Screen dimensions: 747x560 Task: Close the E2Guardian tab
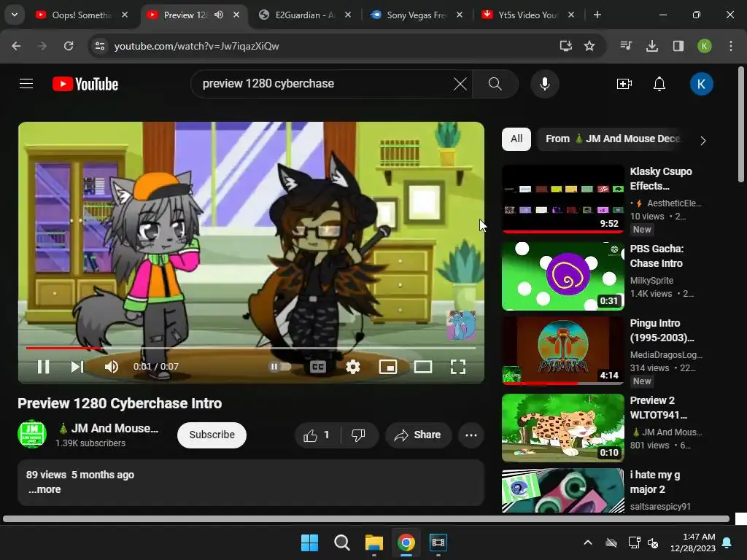pyautogui.click(x=348, y=15)
